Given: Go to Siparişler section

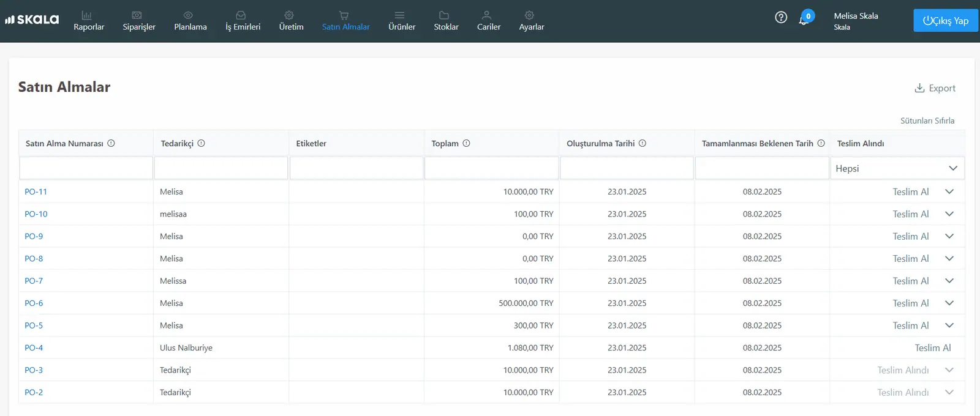Looking at the screenshot, I should coord(139,21).
